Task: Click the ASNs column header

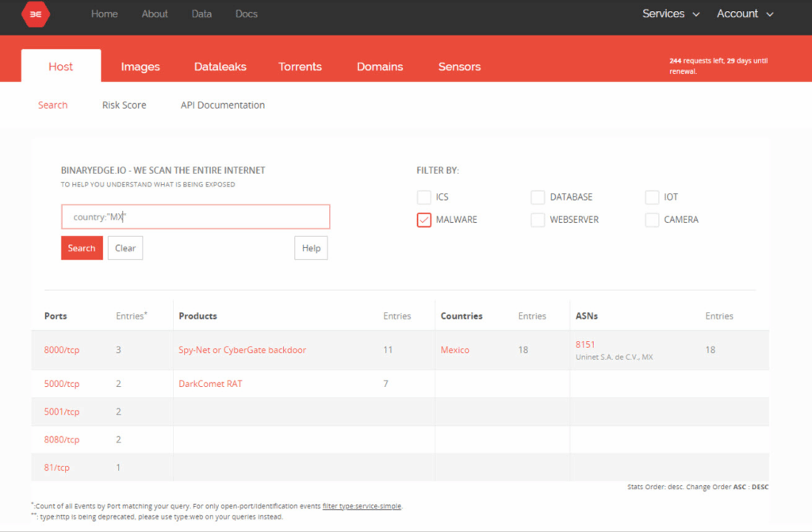Action: point(587,316)
